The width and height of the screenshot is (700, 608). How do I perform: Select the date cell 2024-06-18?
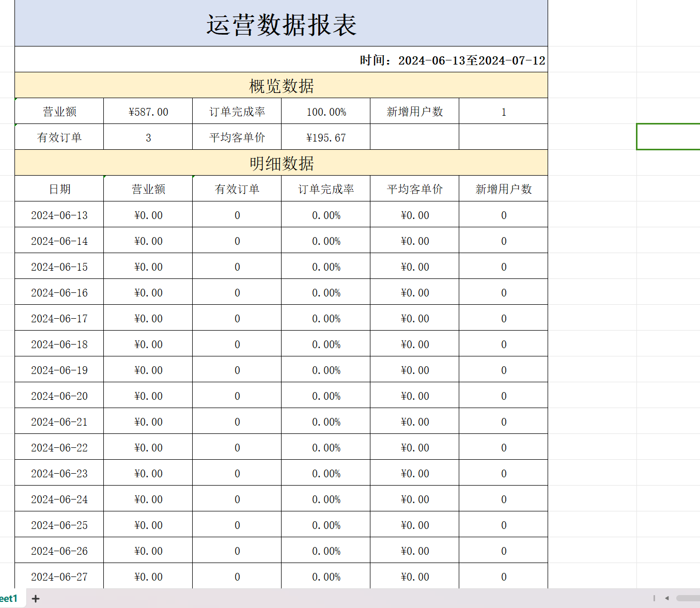coord(59,344)
